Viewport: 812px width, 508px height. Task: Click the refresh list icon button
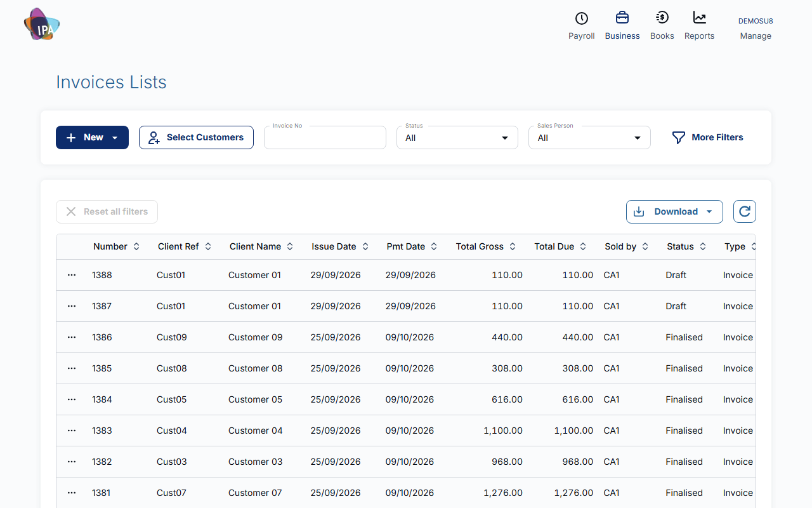[745, 211]
